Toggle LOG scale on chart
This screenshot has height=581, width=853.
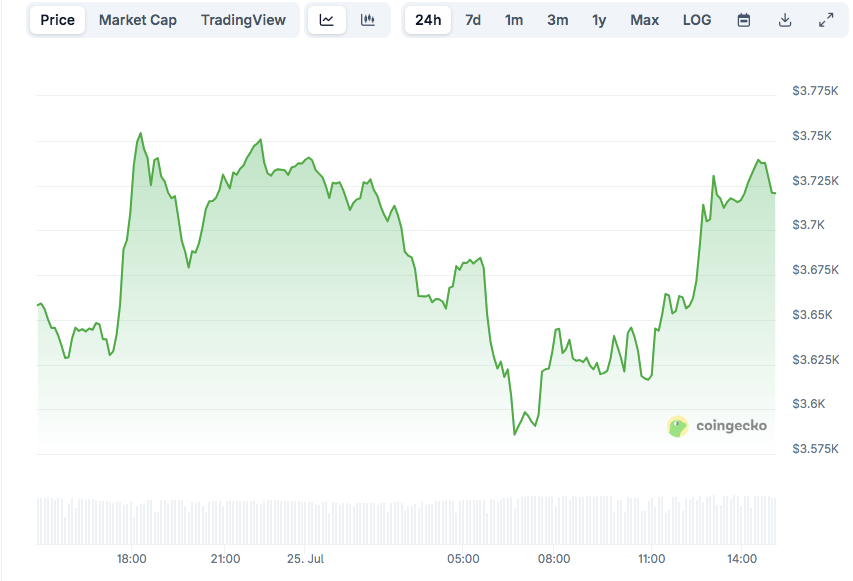697,20
